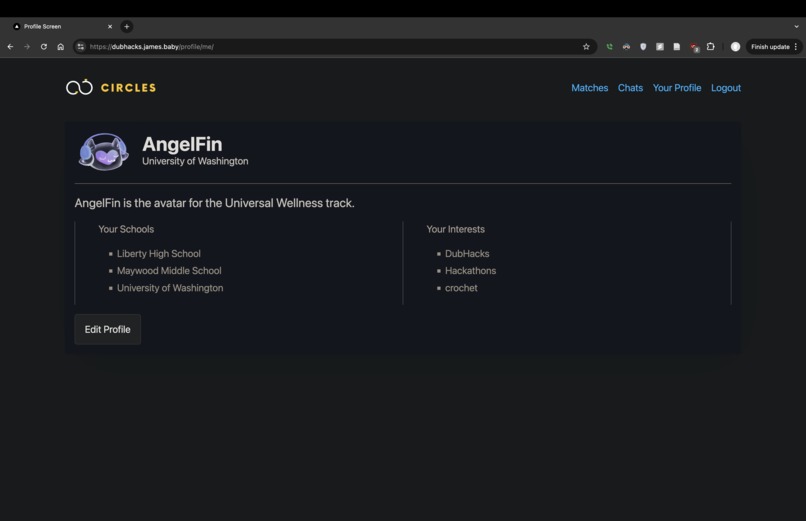Screen dimensions: 806x521
Task: Click University of Washington under the name
Action: point(195,161)
